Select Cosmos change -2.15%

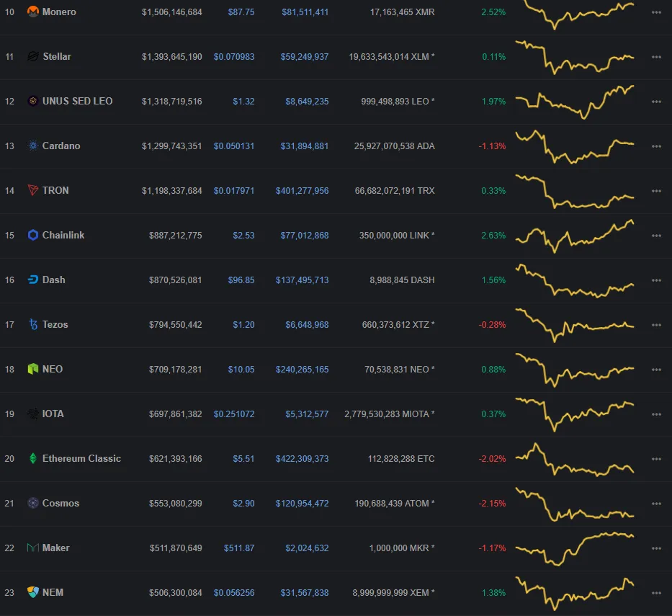pyautogui.click(x=492, y=504)
